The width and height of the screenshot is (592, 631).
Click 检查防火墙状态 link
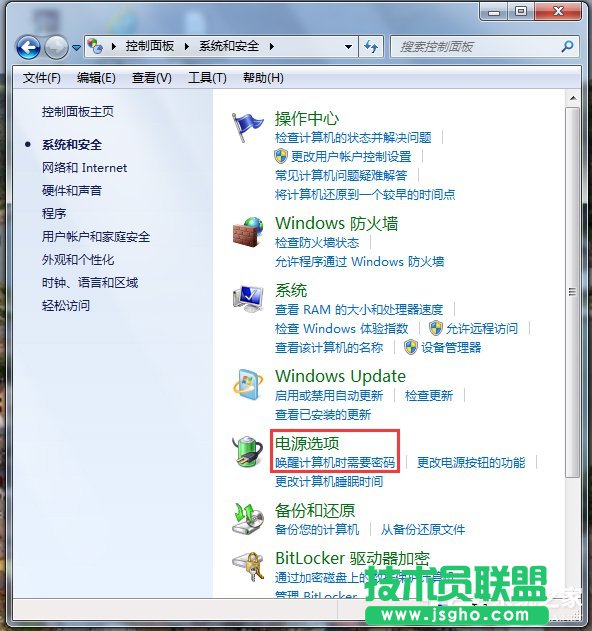pos(317,243)
